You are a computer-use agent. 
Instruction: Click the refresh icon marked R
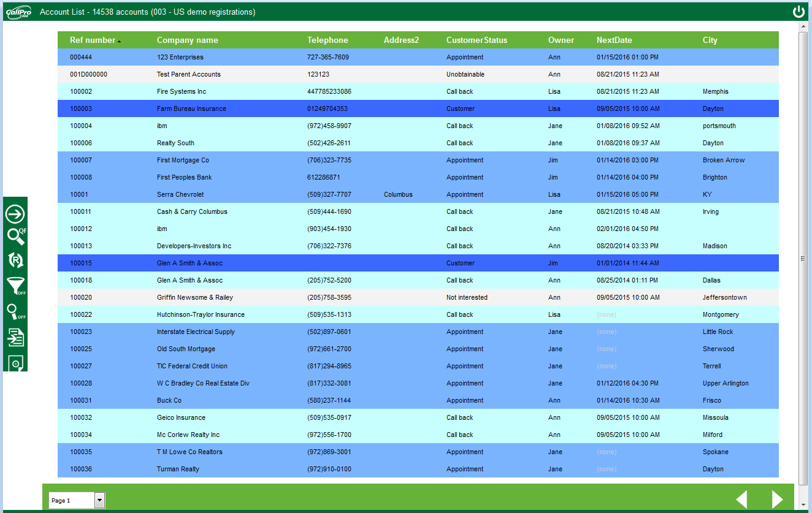point(15,260)
